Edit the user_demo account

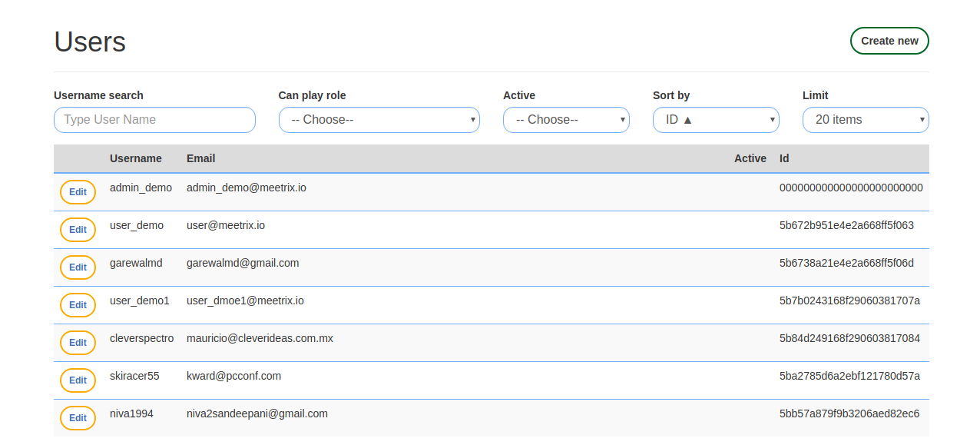click(x=78, y=230)
